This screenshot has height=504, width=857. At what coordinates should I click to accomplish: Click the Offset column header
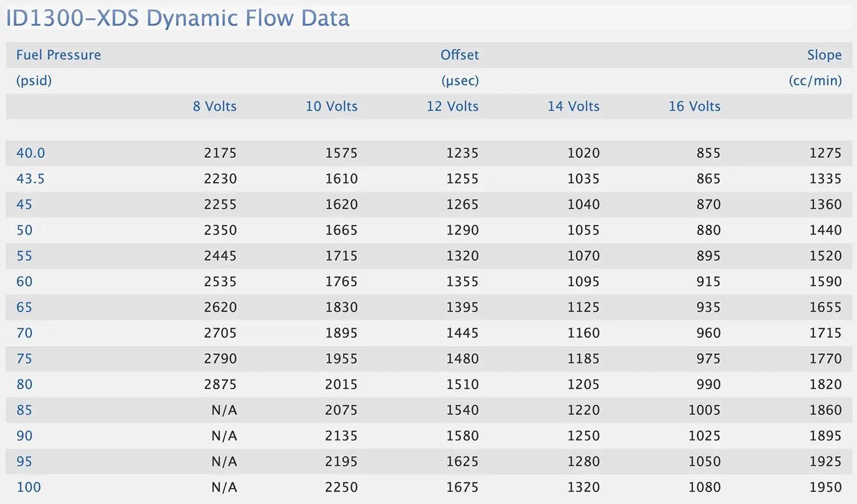tap(459, 55)
